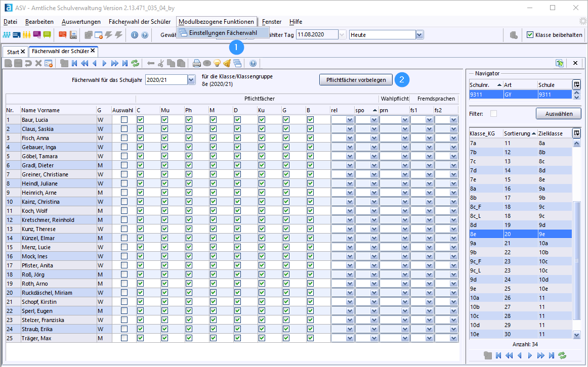588x367 pixels.
Task: Tick the Auswahl checkbox for Gradl, Dieter
Action: (x=124, y=165)
